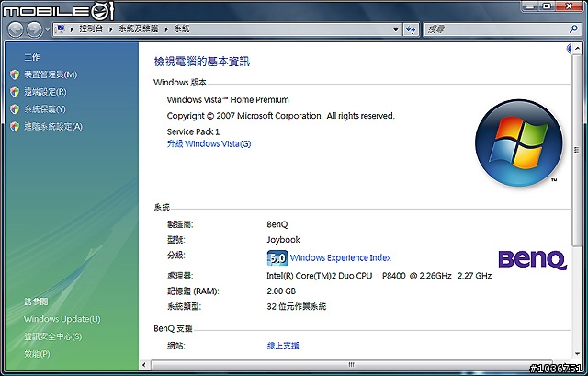The width and height of the screenshot is (588, 376).
Task: Open 裝置管理員(M) Device Manager link
Action: (x=51, y=74)
